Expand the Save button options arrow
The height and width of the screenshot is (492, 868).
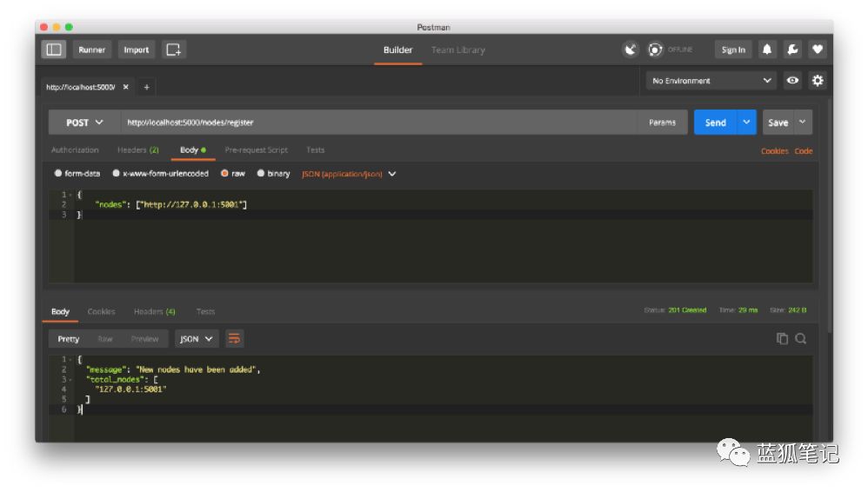(802, 123)
